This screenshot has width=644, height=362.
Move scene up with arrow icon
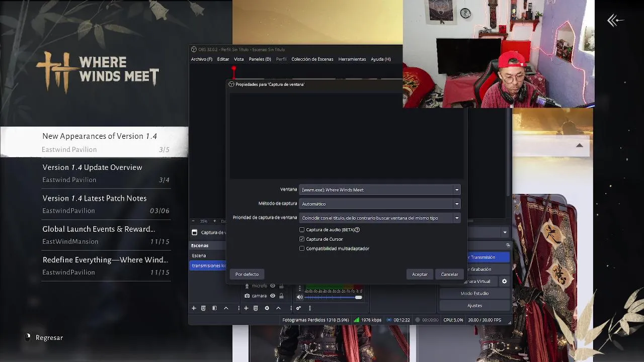coord(226,308)
